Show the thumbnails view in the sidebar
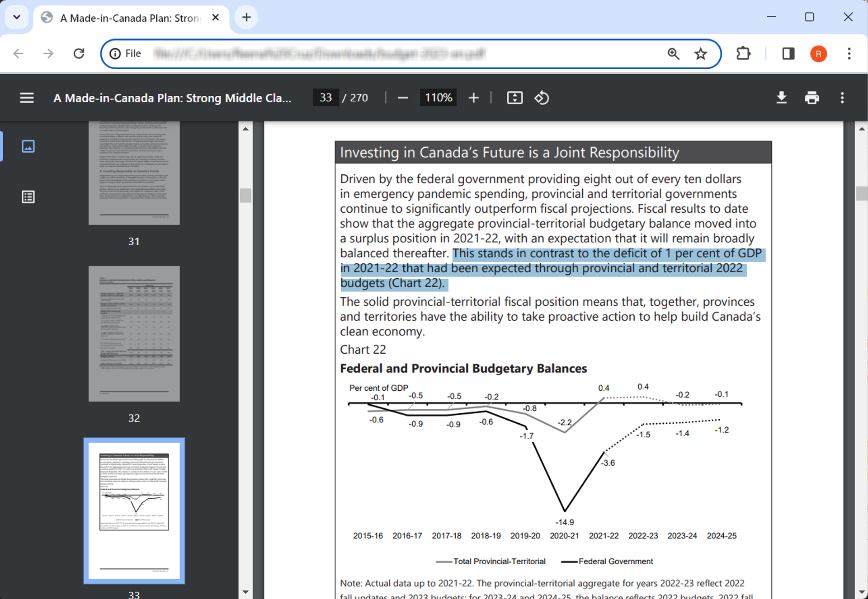The image size is (868, 599). click(x=28, y=146)
